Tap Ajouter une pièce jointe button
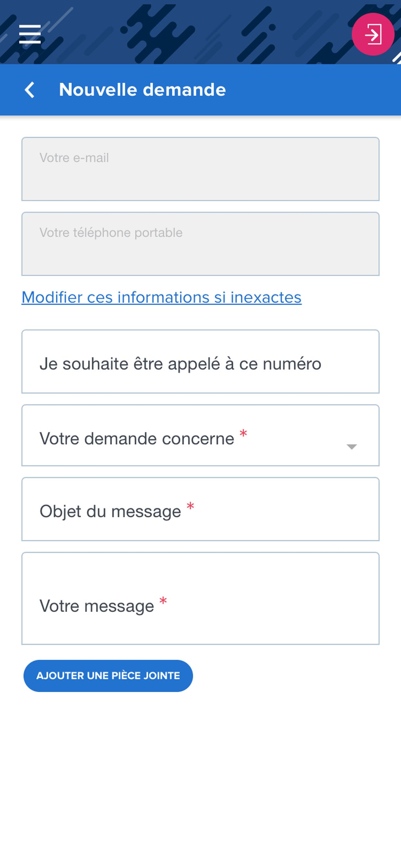Viewport: 401px width, 868px height. (x=108, y=676)
